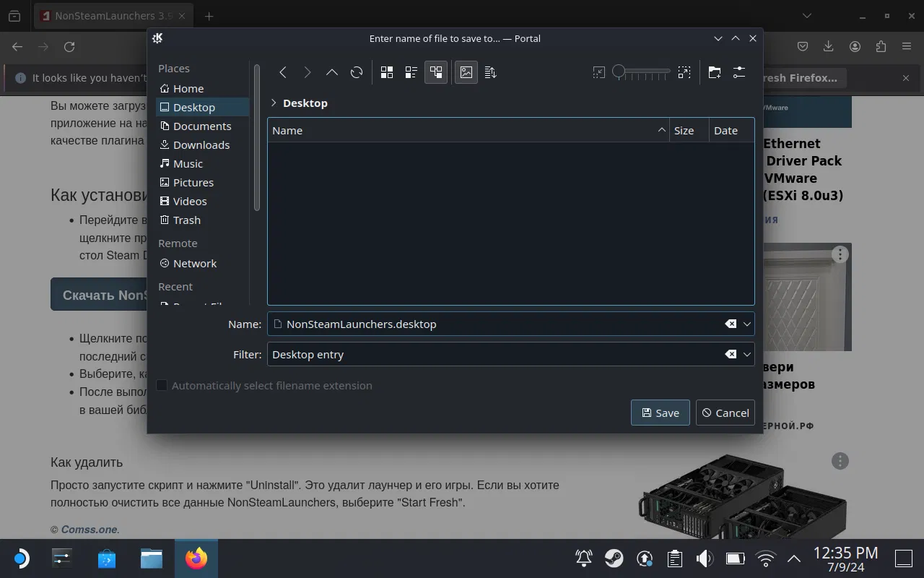The image size is (924, 578).
Task: Navigate to the parent folder
Action: click(332, 72)
